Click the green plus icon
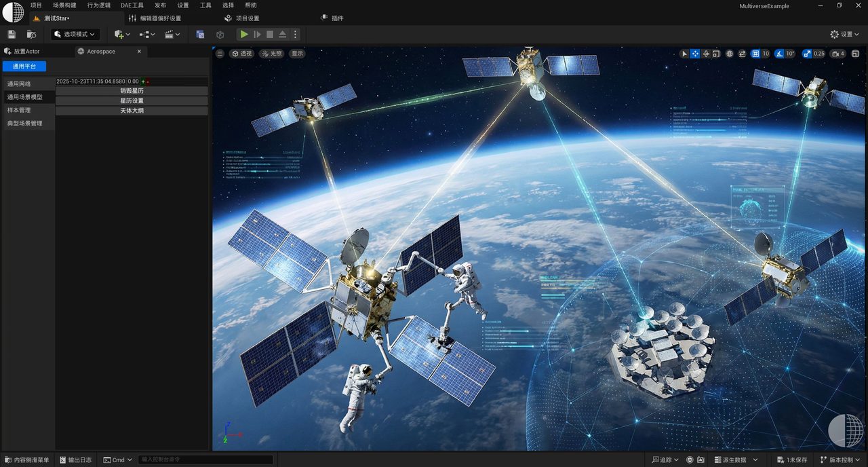 point(143,81)
